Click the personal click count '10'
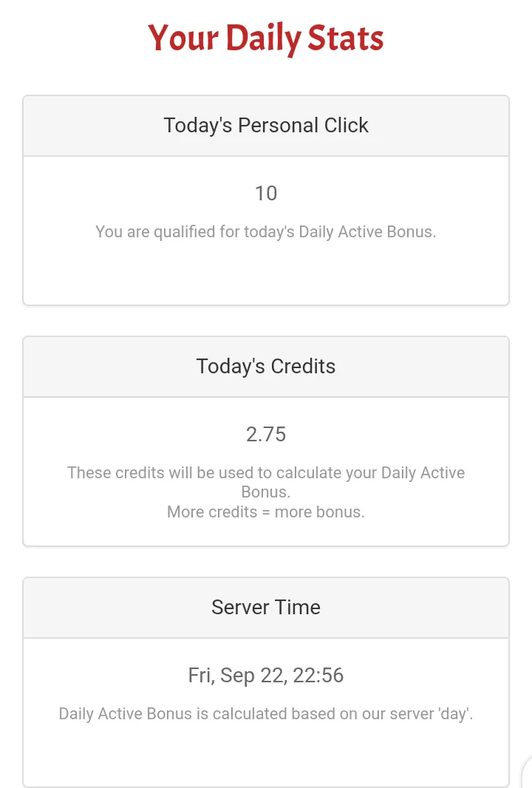The width and height of the screenshot is (532, 788). click(266, 194)
